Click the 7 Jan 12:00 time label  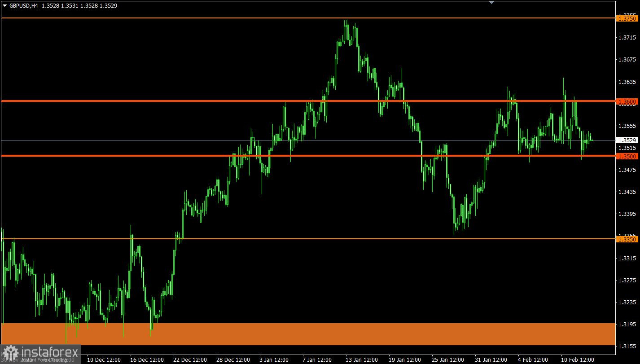[317, 360]
